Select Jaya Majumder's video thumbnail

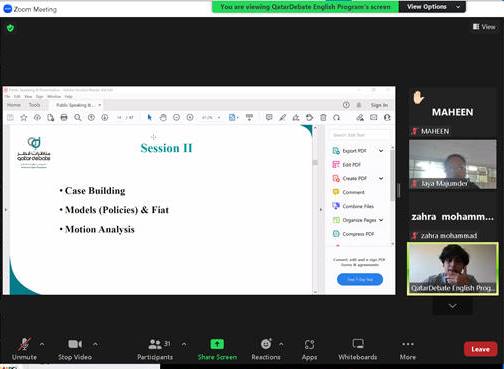453,164
